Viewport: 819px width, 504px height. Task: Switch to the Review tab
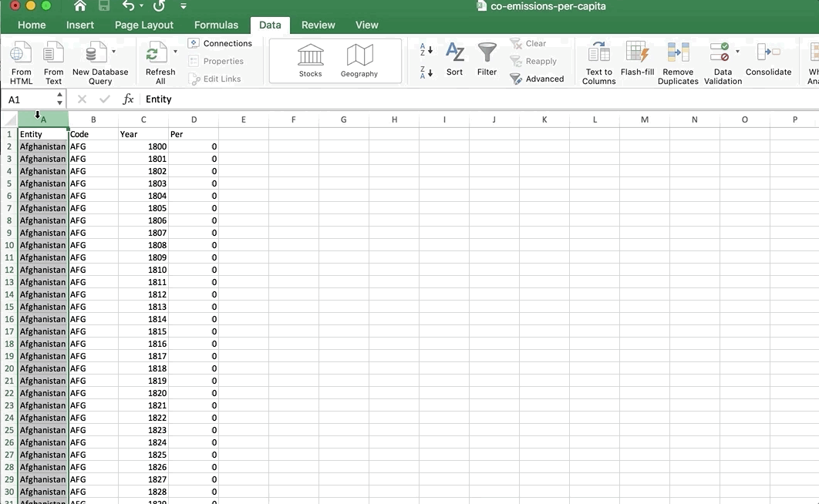click(x=318, y=25)
